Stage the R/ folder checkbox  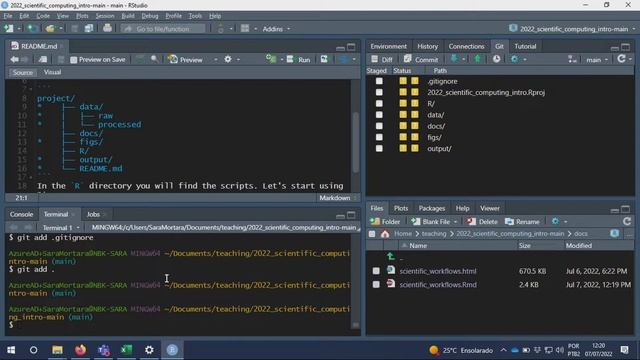379,104
